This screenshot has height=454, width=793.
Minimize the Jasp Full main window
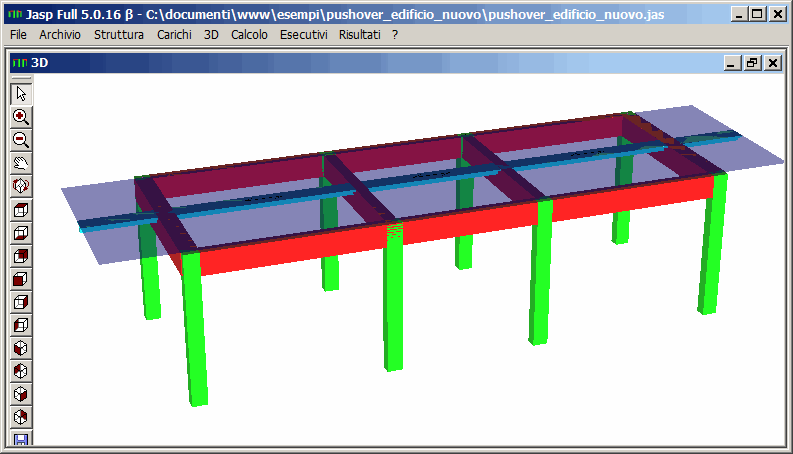click(739, 14)
